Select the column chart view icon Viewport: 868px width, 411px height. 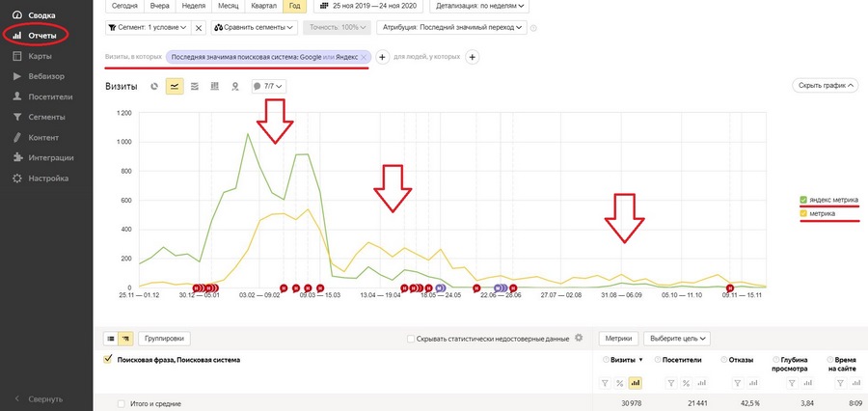point(215,87)
